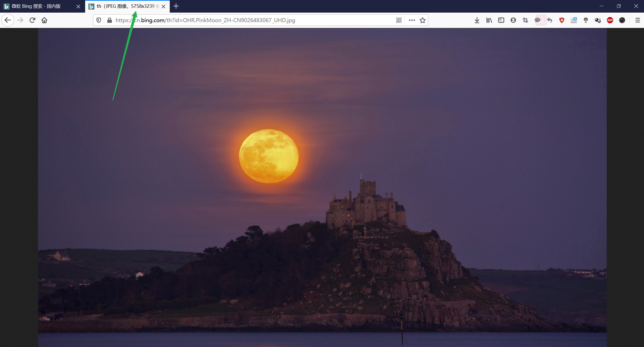The width and height of the screenshot is (644, 347).
Task: Open the Adblock Plus extension menu
Action: click(x=610, y=20)
